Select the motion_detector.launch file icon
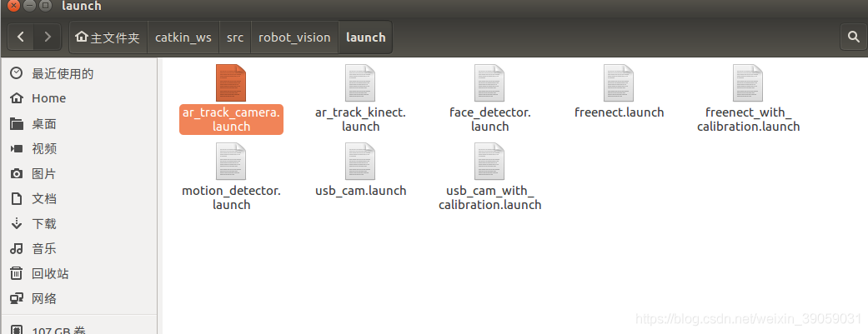Image resolution: width=868 pixels, height=334 pixels. point(231,162)
